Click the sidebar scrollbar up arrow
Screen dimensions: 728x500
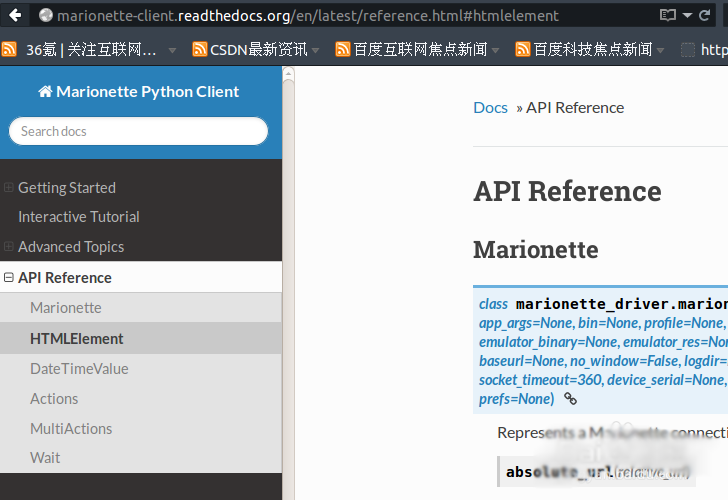pos(288,73)
